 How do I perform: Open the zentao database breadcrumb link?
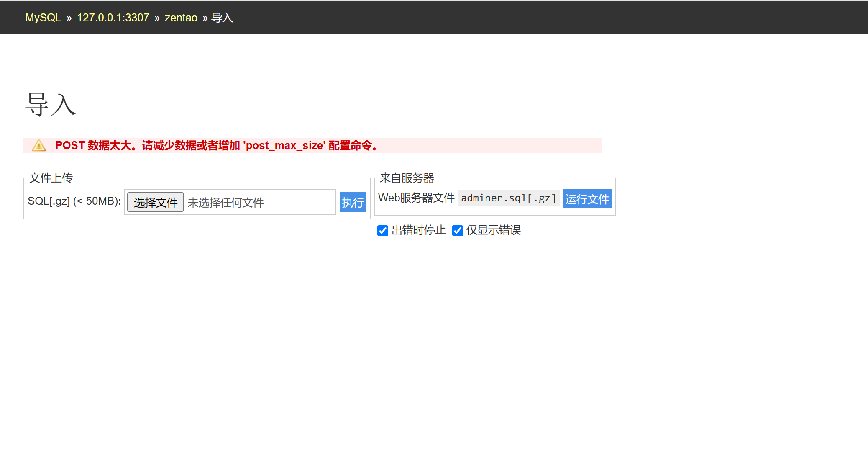coord(181,18)
